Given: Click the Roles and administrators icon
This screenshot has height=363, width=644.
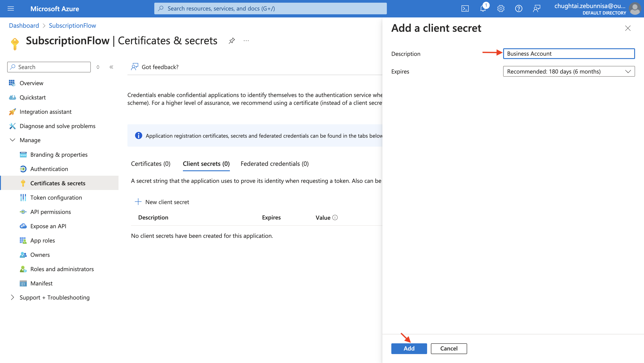Looking at the screenshot, I should coord(23,269).
